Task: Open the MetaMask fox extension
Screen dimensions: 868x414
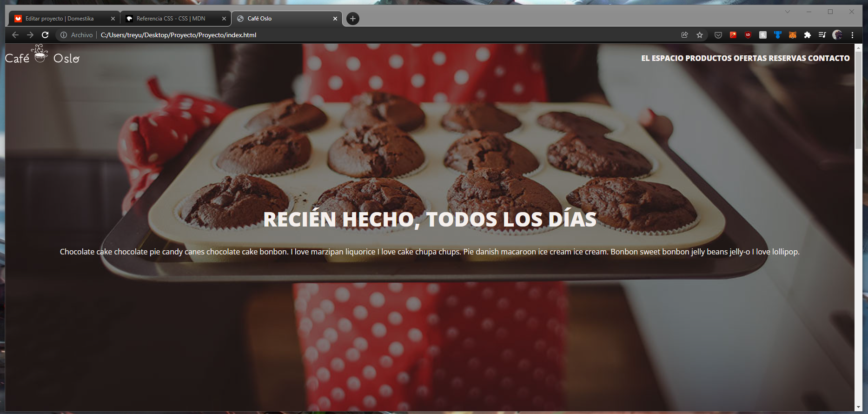Action: click(793, 35)
